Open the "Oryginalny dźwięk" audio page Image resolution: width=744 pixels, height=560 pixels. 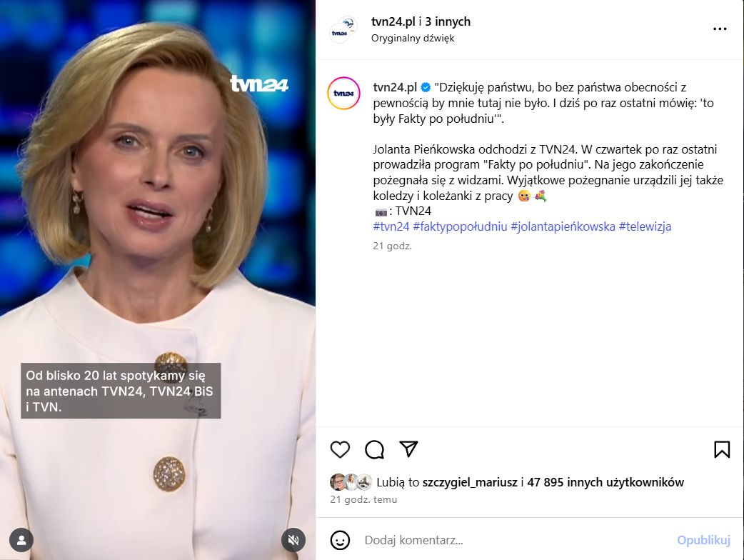413,38
